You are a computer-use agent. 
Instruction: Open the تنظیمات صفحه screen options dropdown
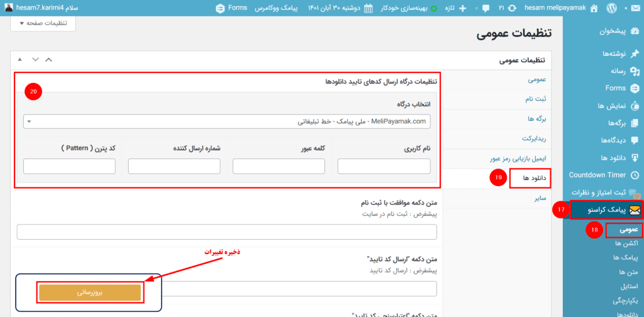point(43,23)
